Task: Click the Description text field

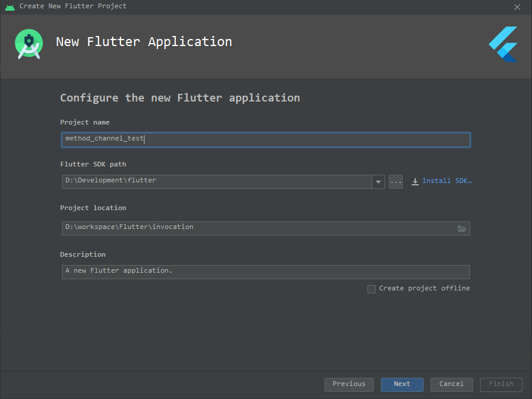Action: pos(265,272)
